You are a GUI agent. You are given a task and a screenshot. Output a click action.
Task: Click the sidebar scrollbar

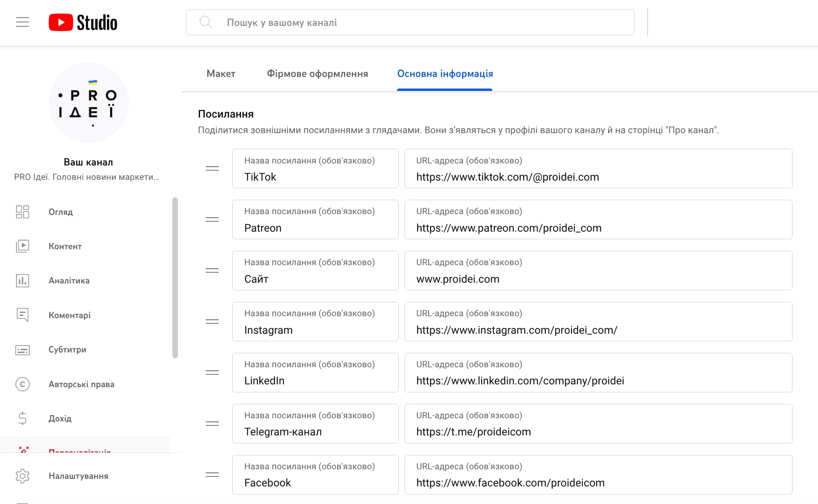coord(175,278)
